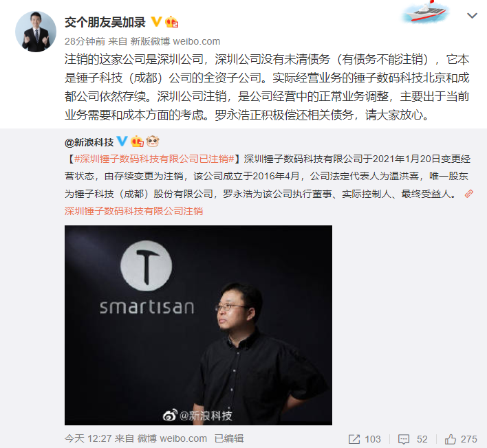Click the red paperclip link icon
This screenshot has height=448, width=487.
click(468, 194)
